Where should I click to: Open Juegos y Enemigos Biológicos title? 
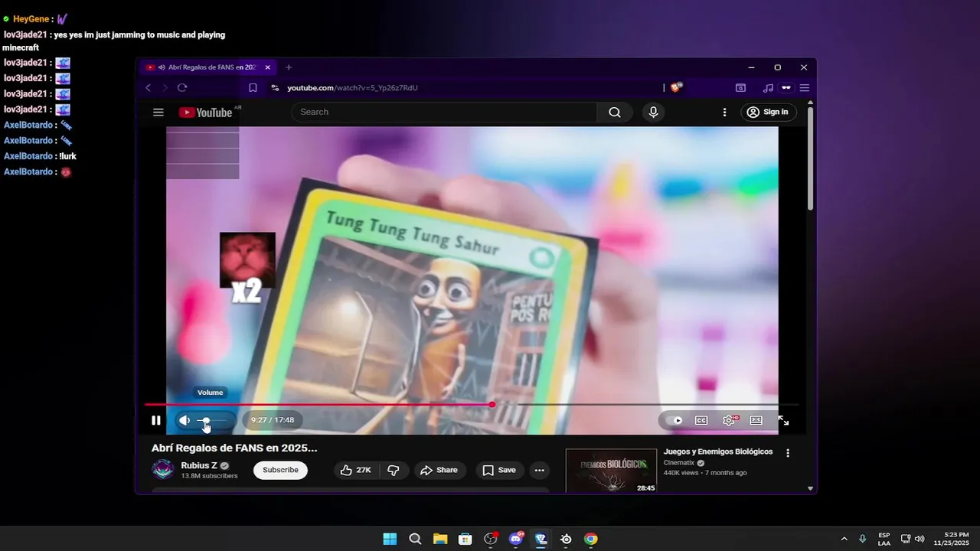point(718,452)
